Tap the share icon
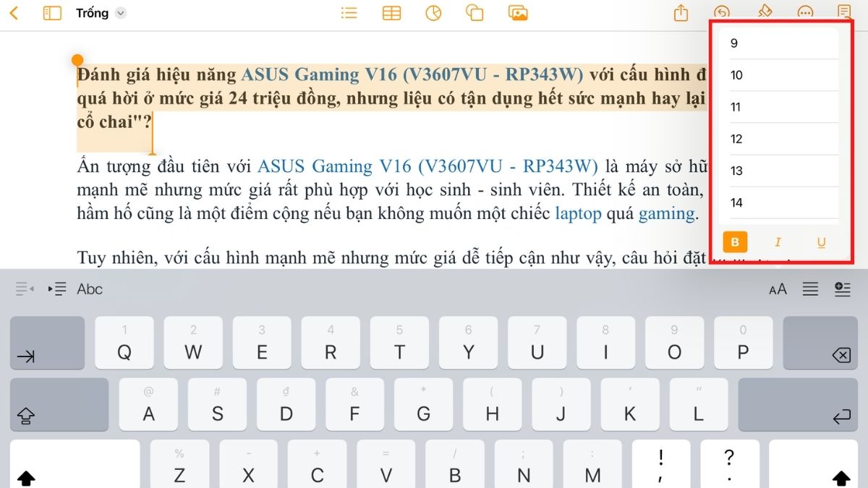The height and width of the screenshot is (488, 868). point(681,13)
